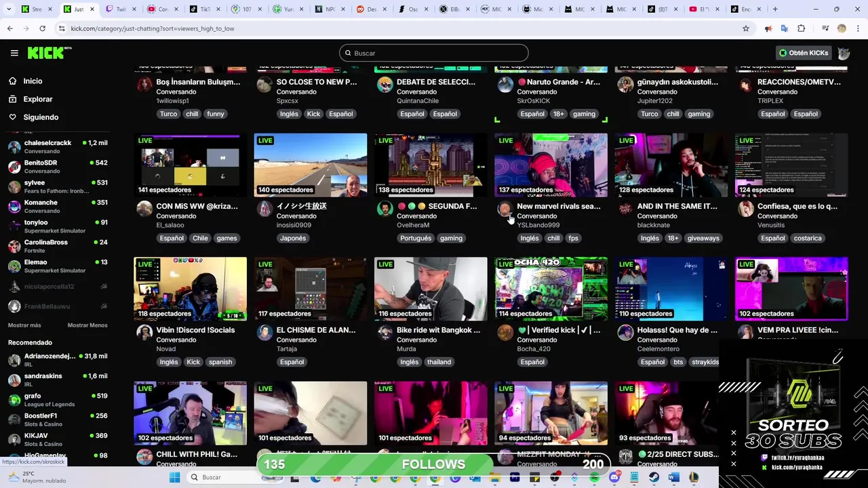Click Mostrar Menos in sidebar
This screenshot has width=868, height=488.
87,325
